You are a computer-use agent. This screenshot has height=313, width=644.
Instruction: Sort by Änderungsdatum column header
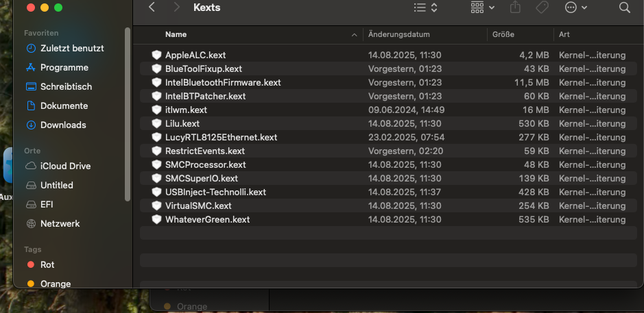pos(398,34)
